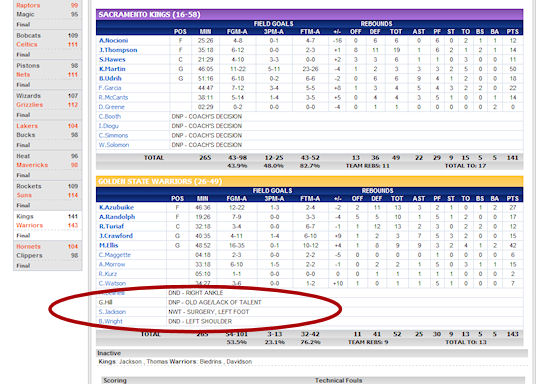Open Bobcats vs Celtics game result
Image resolution: width=540 pixels, height=384 pixels.
pyautogui.click(x=48, y=44)
